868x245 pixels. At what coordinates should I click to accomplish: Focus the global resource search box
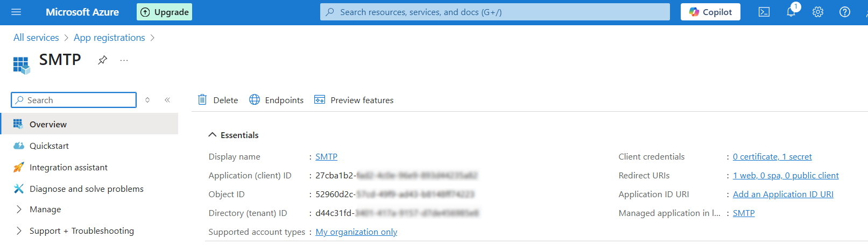click(495, 12)
